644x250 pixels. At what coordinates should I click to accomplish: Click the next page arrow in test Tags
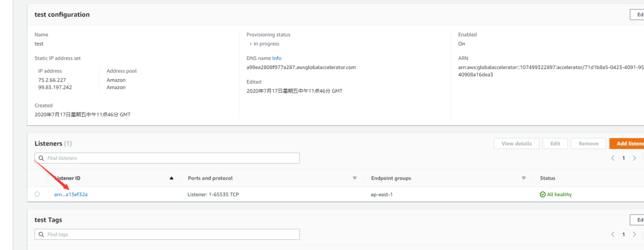pyautogui.click(x=633, y=234)
